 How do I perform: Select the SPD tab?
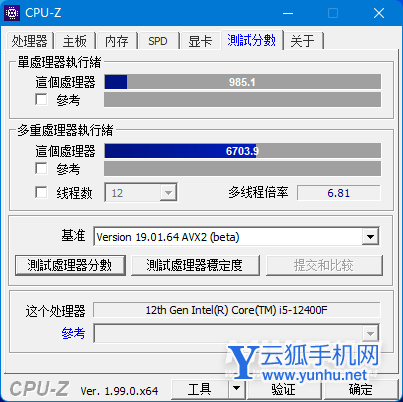[158, 41]
